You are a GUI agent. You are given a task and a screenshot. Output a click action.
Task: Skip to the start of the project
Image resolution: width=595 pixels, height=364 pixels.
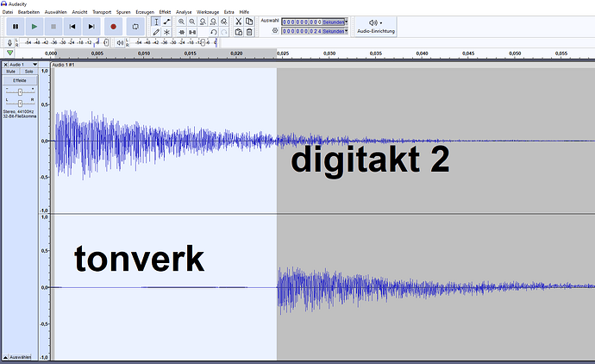tap(73, 27)
